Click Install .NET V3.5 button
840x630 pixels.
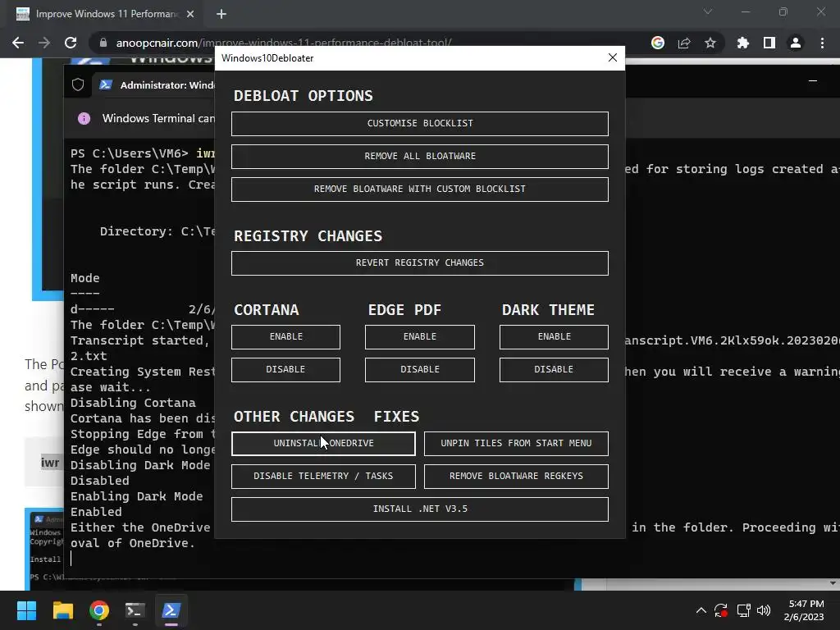point(419,509)
